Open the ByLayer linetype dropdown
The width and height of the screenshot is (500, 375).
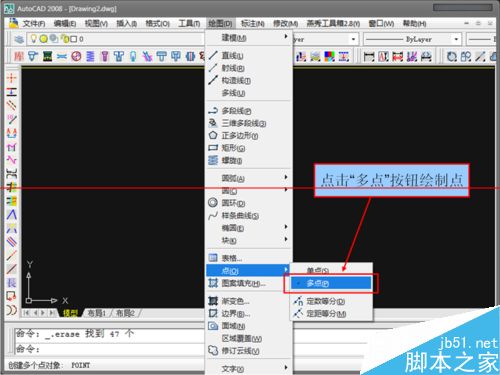click(x=457, y=39)
